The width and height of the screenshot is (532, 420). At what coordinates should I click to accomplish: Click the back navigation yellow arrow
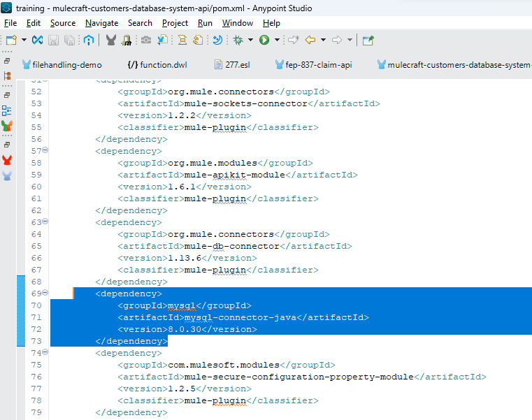(310, 41)
